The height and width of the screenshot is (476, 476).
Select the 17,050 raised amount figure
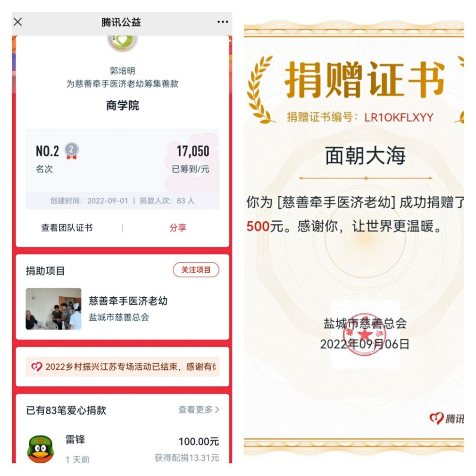click(193, 151)
